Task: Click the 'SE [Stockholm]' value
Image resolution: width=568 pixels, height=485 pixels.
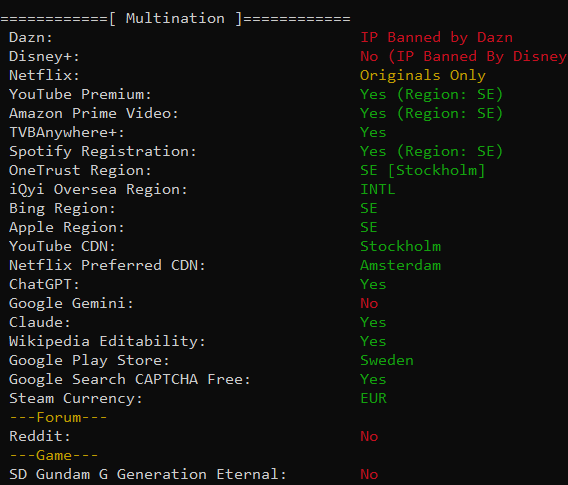Action: click(422, 170)
